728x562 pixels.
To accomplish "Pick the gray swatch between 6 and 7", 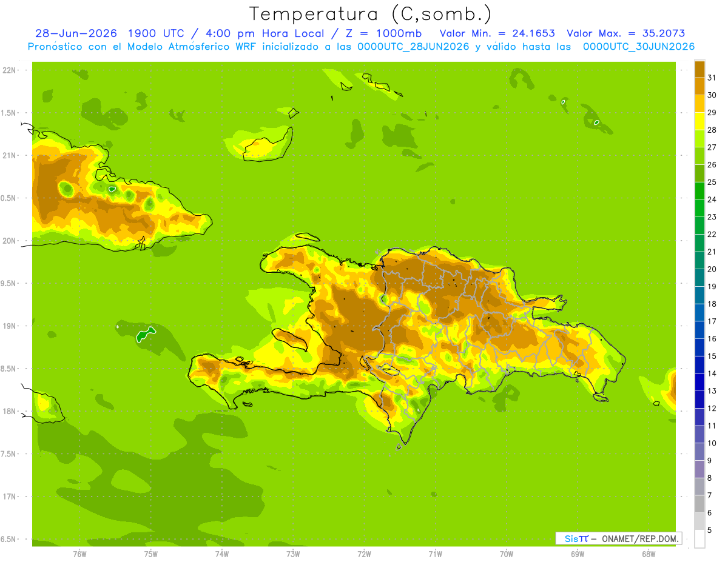I will pyautogui.click(x=699, y=504).
